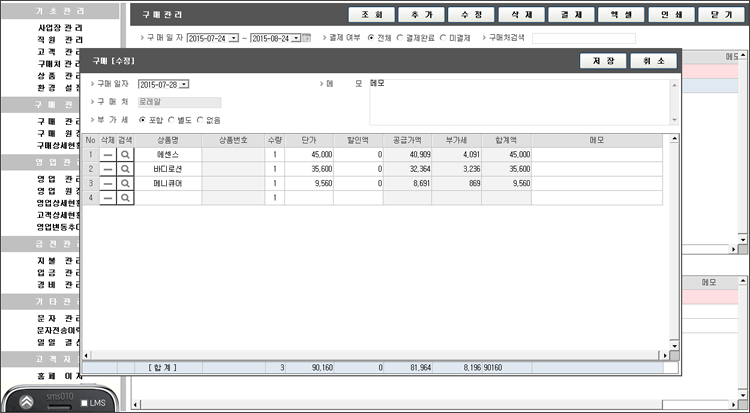Select the 없음 VAT radio option

[x=202, y=120]
